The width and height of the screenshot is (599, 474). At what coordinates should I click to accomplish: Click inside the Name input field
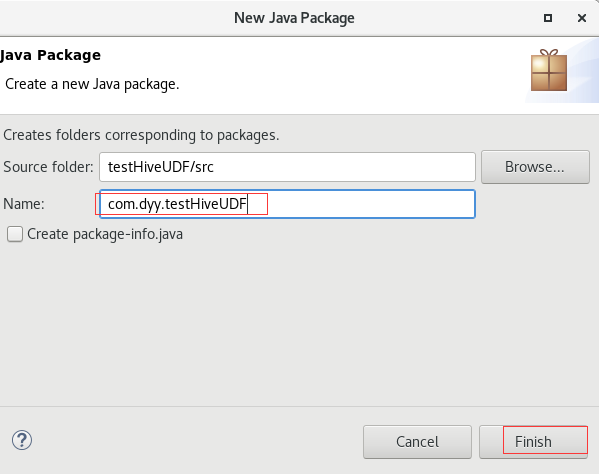click(287, 204)
